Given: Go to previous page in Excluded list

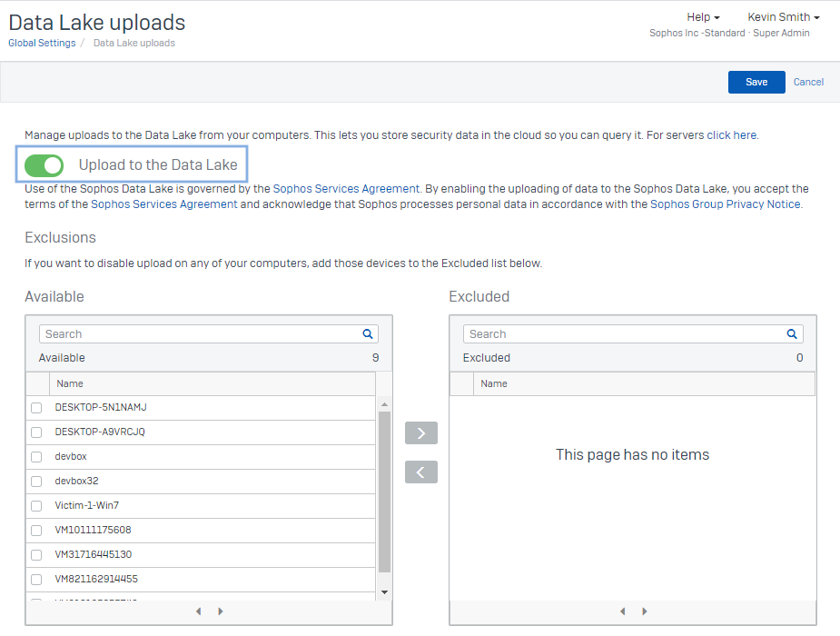Looking at the screenshot, I should click(x=622, y=611).
